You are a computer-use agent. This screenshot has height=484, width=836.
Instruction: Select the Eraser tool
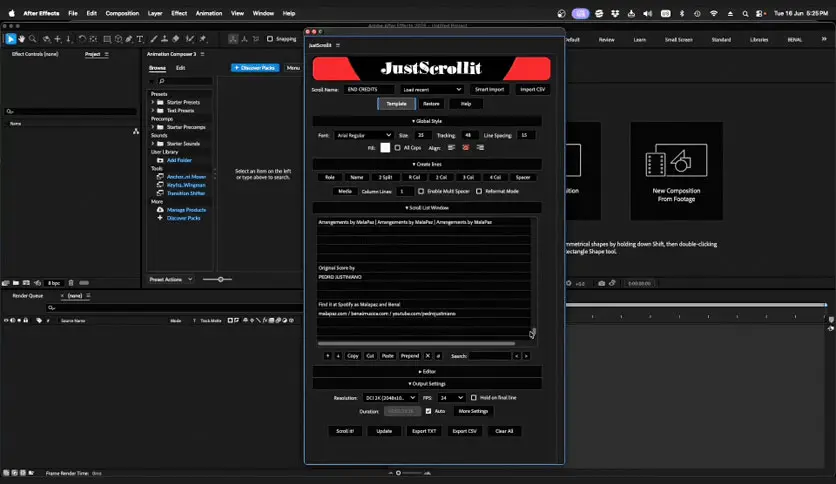(x=175, y=39)
